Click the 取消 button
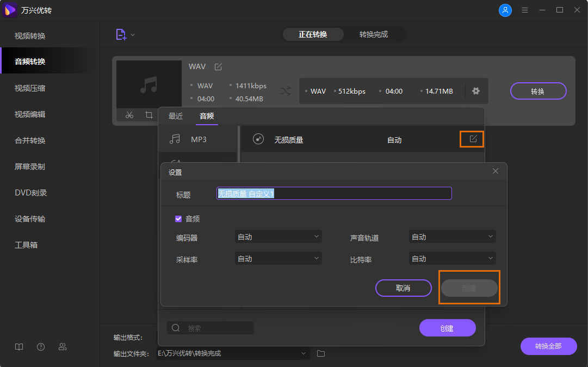 [403, 288]
